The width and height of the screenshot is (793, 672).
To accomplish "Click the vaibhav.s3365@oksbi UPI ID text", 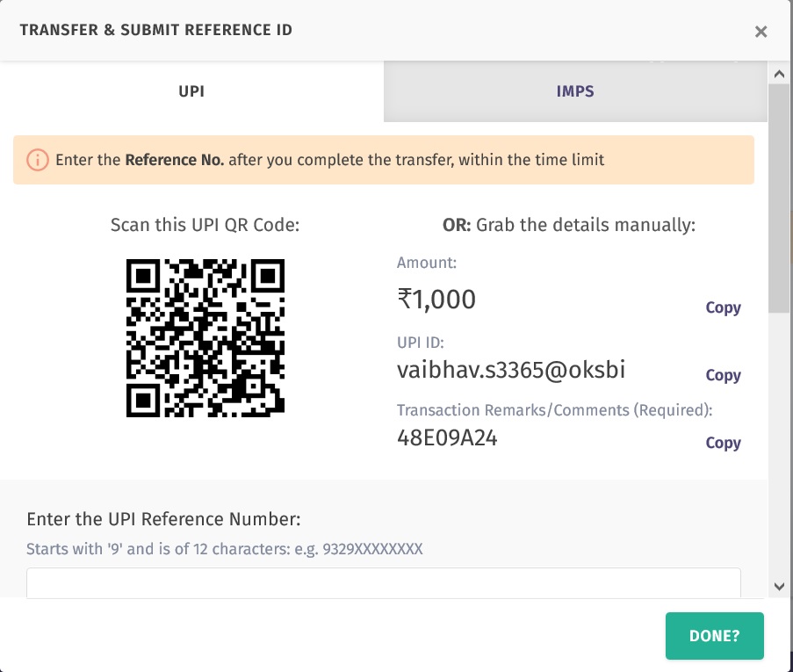I will tap(511, 370).
